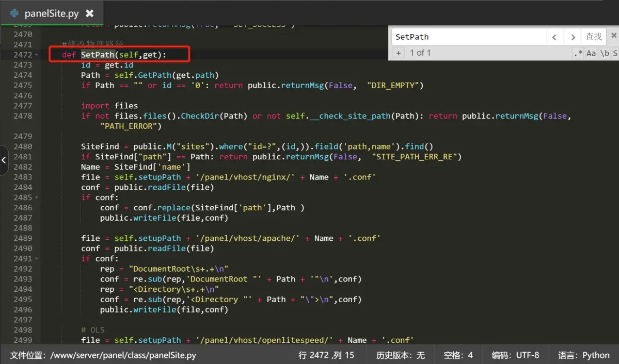This screenshot has width=619, height=364.
Task: Select the panelSite.py file tab
Action: tap(51, 13)
